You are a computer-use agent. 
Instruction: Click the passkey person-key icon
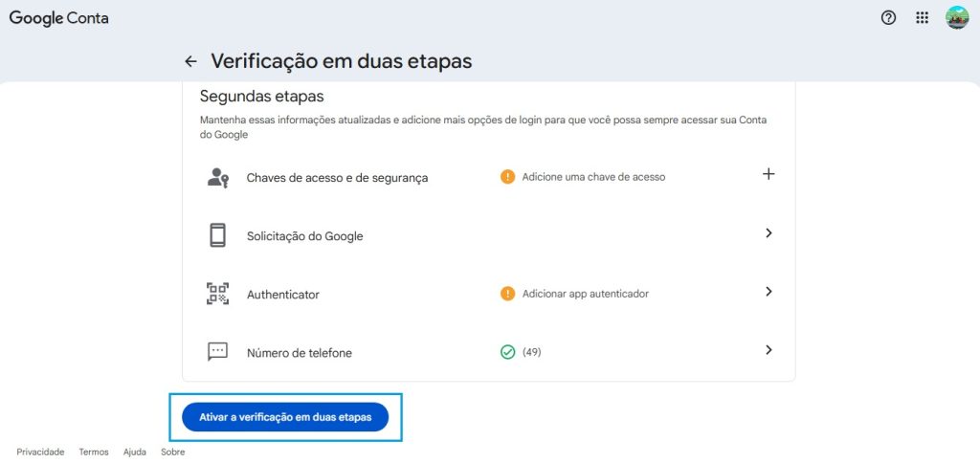[218, 177]
